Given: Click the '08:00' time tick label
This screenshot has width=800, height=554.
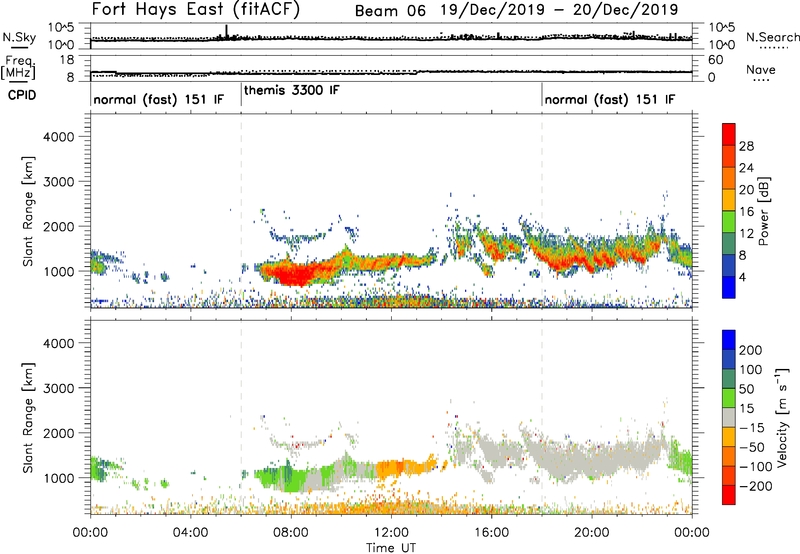Looking at the screenshot, I should (291, 533).
